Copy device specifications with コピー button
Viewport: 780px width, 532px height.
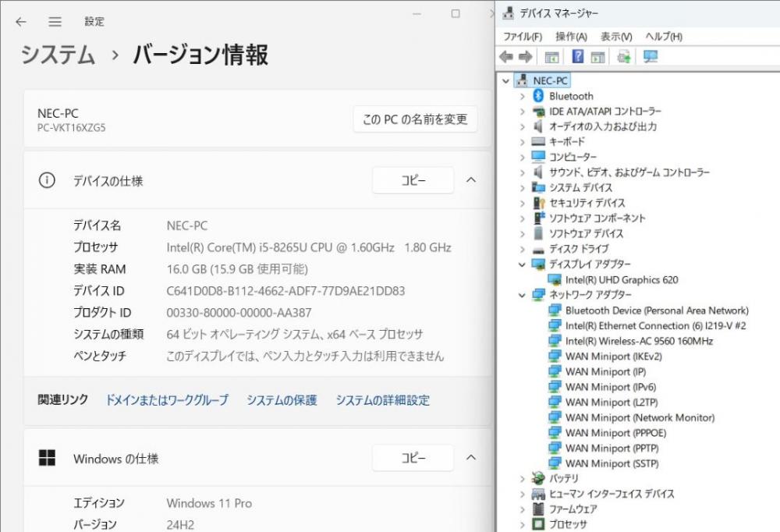click(413, 180)
